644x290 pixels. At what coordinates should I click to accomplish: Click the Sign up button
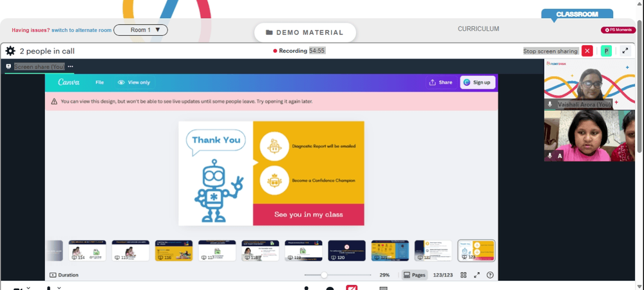coord(478,82)
